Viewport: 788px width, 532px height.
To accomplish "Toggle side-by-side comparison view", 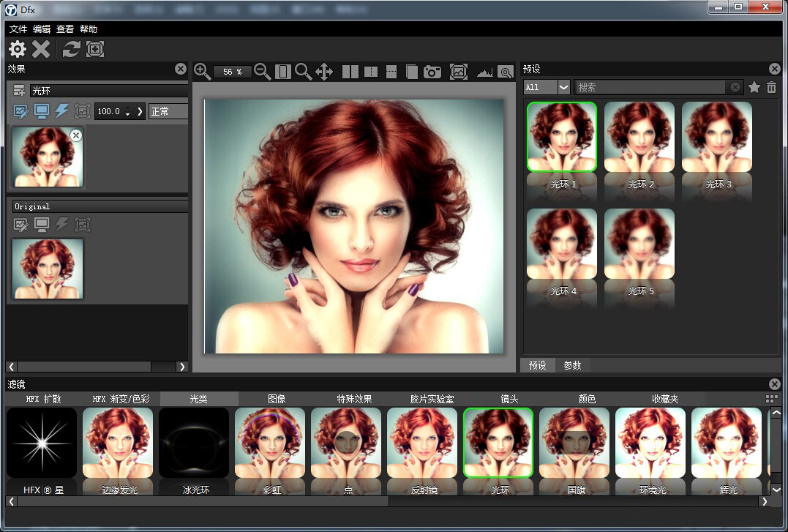I will tap(350, 72).
